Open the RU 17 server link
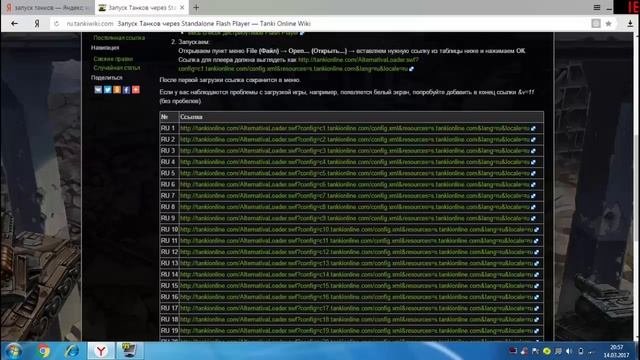The height and width of the screenshot is (360, 640). (356, 308)
